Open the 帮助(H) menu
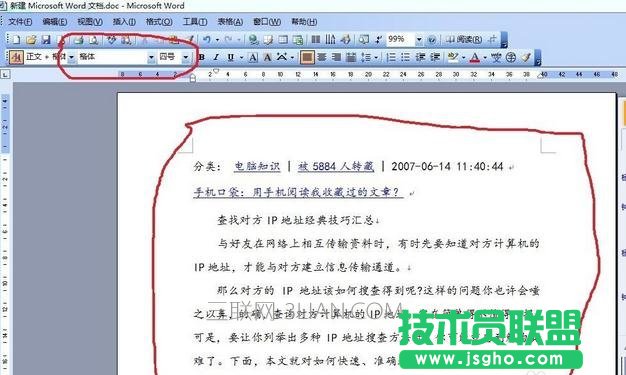Screen dimensions: 626x375 coord(304,22)
